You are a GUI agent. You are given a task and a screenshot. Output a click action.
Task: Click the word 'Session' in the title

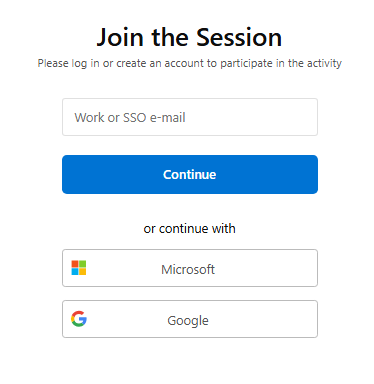[239, 37]
